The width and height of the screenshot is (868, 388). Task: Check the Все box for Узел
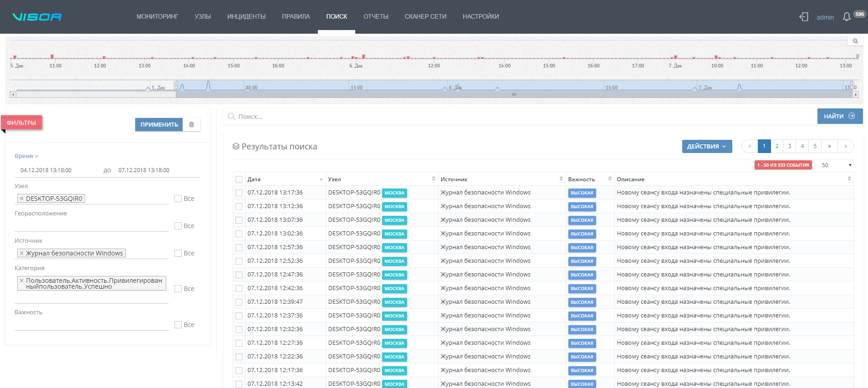tap(178, 199)
